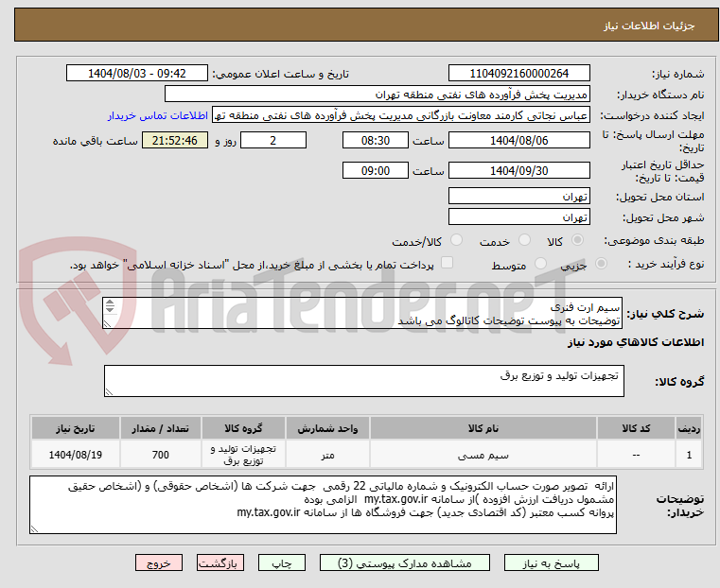
Task: Click the نام دستگاه خریدار field
Action: tap(377, 95)
